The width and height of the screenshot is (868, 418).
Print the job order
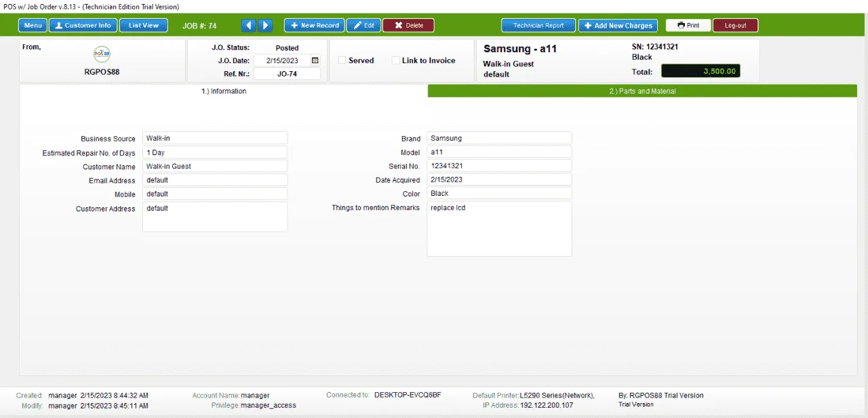click(x=688, y=25)
